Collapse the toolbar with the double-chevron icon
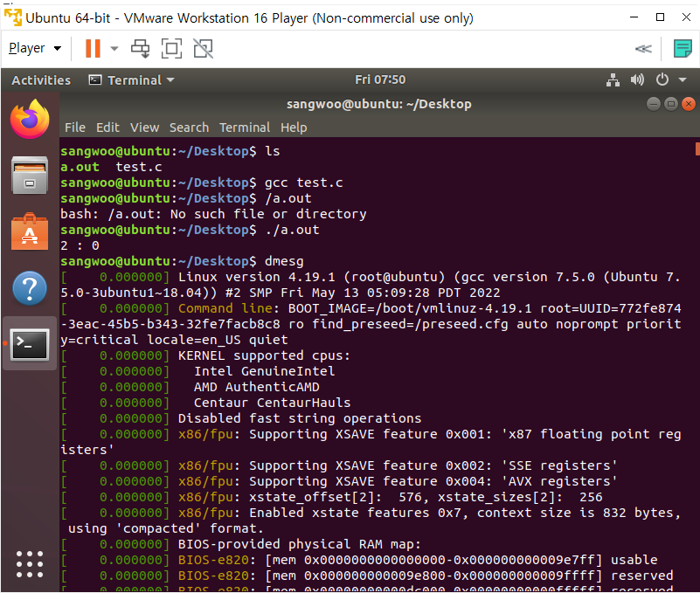The width and height of the screenshot is (700, 593). coord(643,48)
